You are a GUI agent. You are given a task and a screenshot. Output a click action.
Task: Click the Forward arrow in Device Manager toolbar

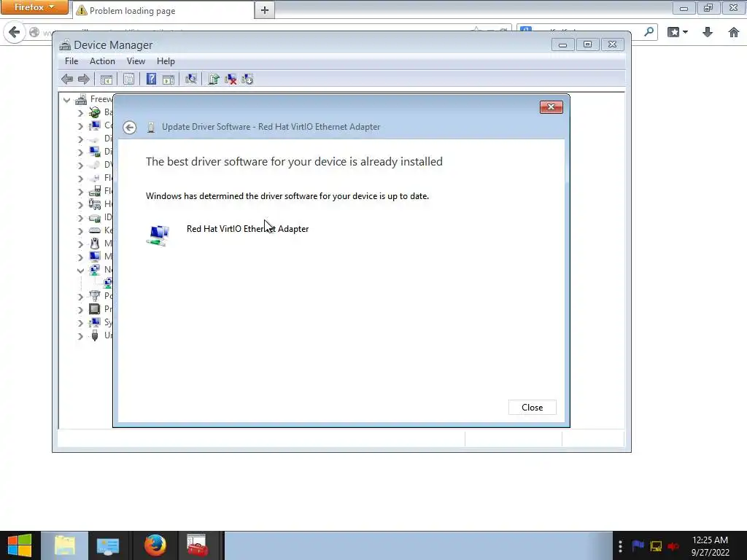83,79
